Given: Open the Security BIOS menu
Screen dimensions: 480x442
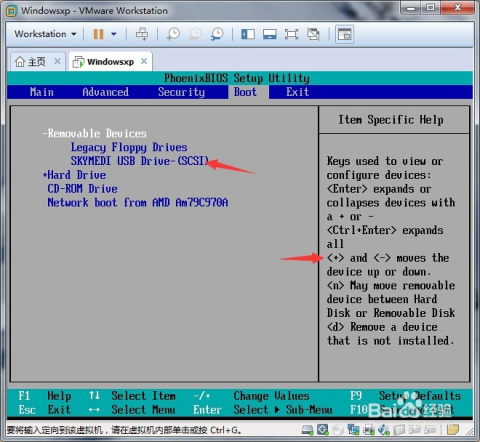Looking at the screenshot, I should pyautogui.click(x=181, y=92).
